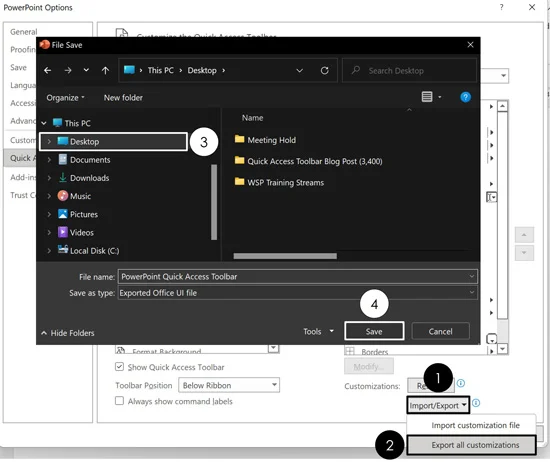
Task: Move command down arrow button
Action: (x=524, y=253)
